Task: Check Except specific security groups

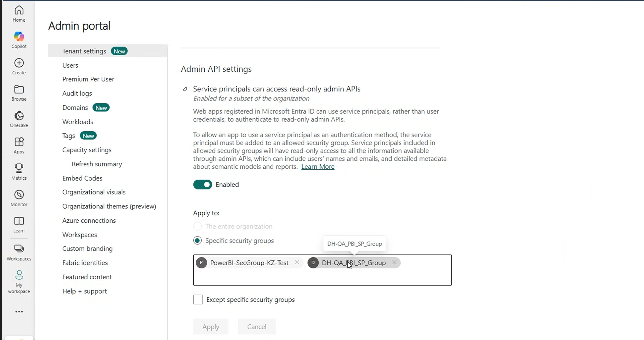Action: click(198, 299)
